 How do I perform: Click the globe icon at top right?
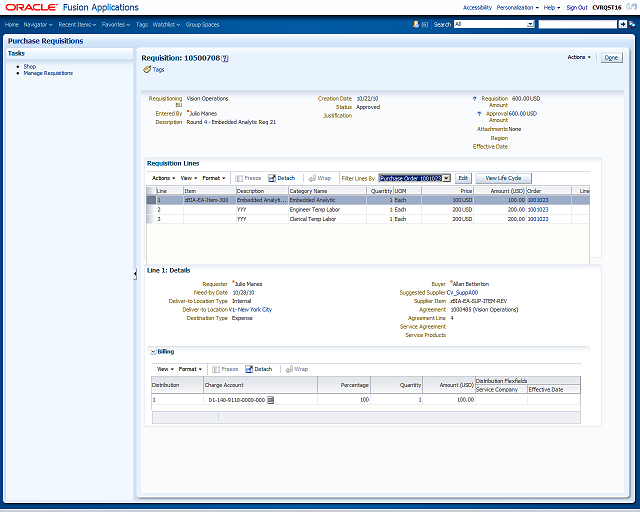coord(631,7)
